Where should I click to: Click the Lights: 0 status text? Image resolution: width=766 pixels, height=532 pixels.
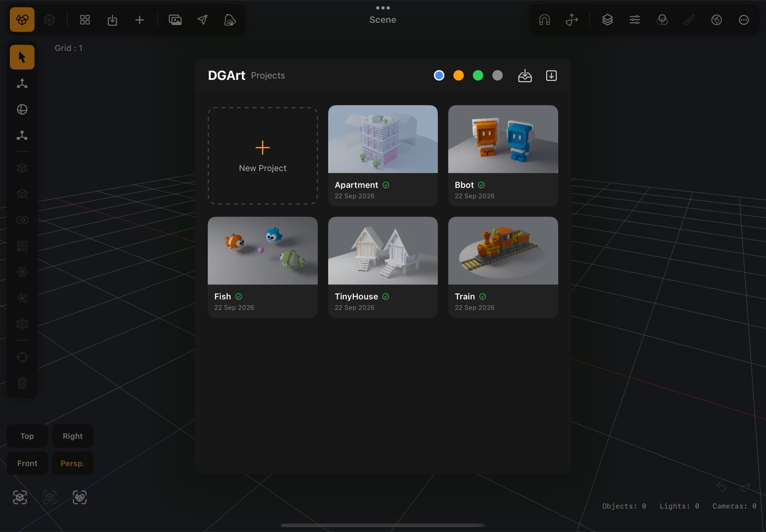679,506
